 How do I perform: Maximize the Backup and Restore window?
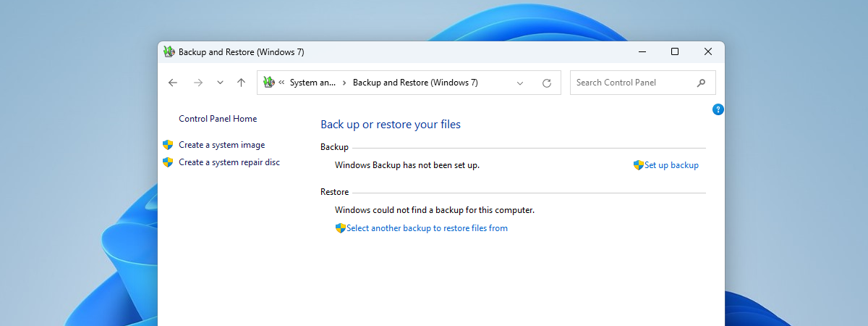point(675,51)
